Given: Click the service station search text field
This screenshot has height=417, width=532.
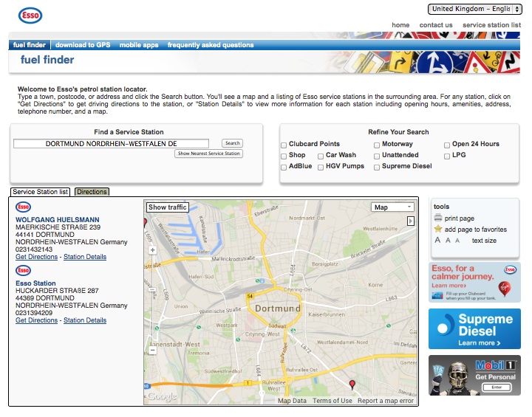Looking at the screenshot, I should 111,143.
